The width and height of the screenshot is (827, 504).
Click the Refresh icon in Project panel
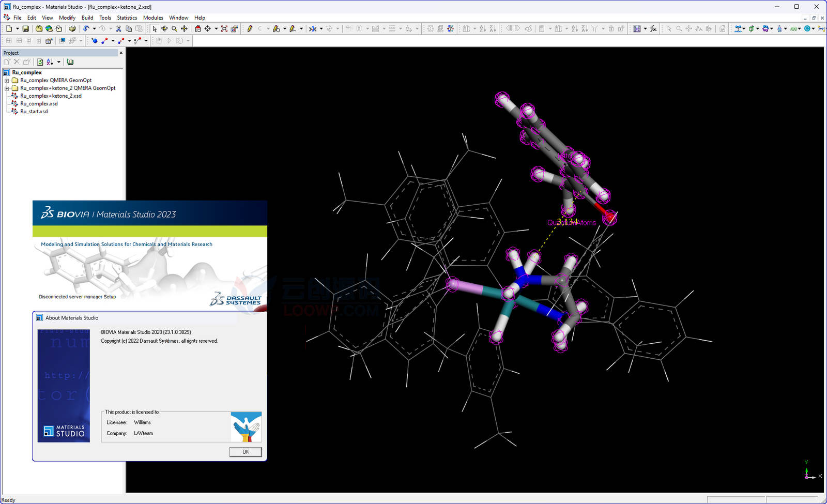(x=40, y=62)
